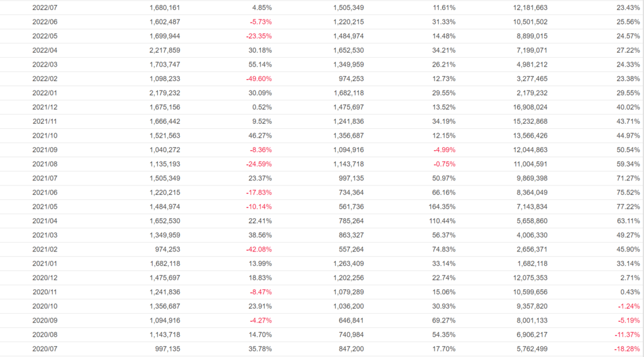Screen dimensions: 644x357
Task: Click the 2,217,859 revenue cell
Action: coord(165,50)
